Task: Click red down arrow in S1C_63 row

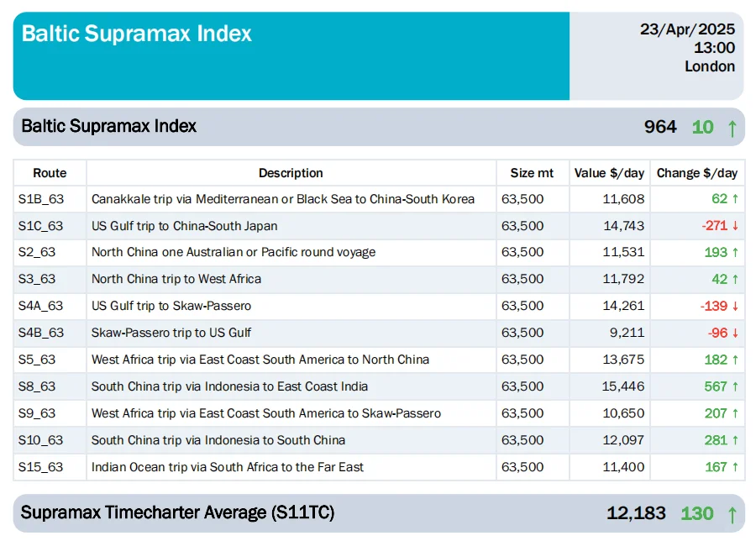Action: [x=735, y=226]
